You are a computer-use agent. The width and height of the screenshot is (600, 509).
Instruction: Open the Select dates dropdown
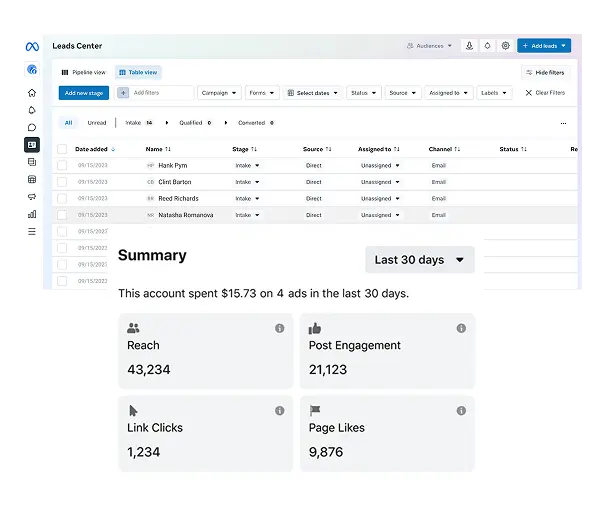(x=313, y=93)
